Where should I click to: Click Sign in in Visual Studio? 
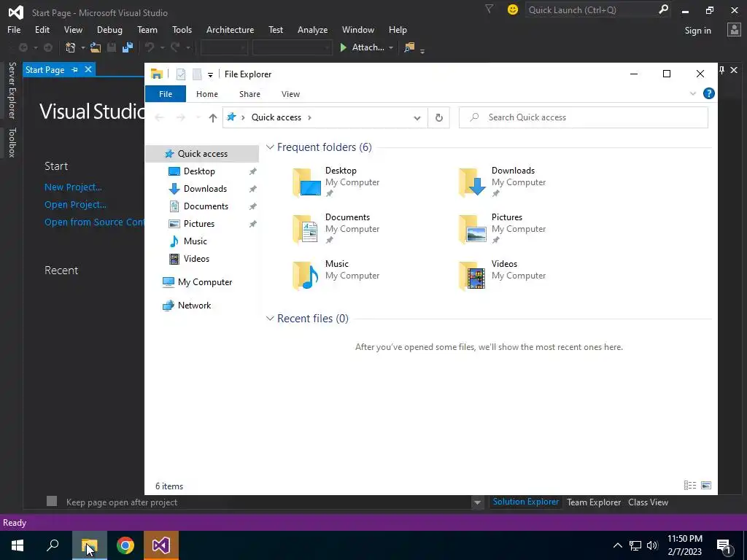click(x=697, y=31)
